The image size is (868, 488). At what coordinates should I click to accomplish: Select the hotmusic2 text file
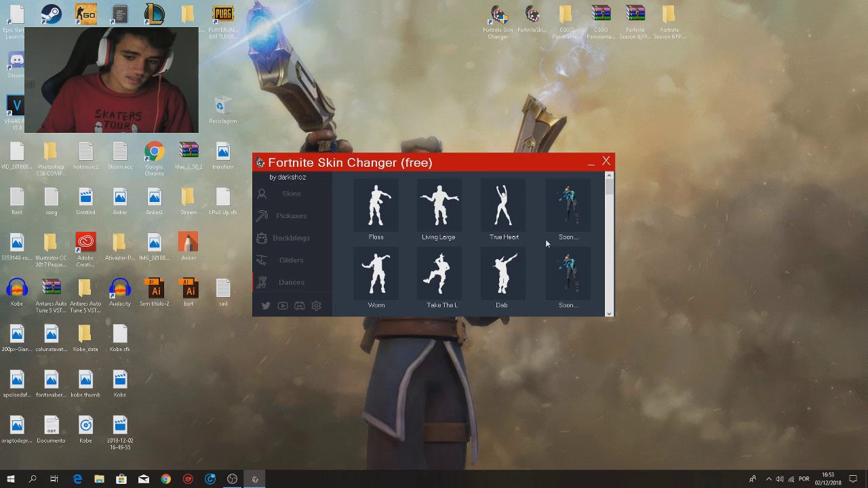tap(85, 155)
